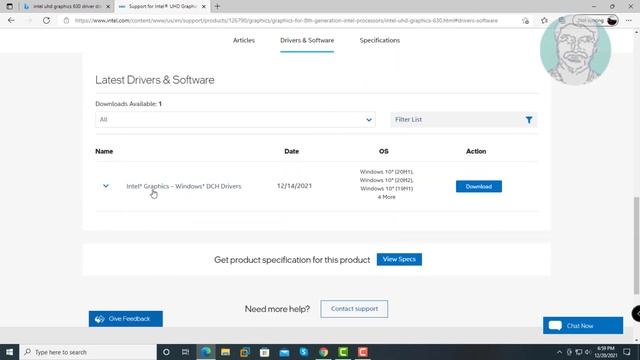Show hidden system tray icons
The width and height of the screenshot is (640, 360).
pyautogui.click(x=559, y=352)
